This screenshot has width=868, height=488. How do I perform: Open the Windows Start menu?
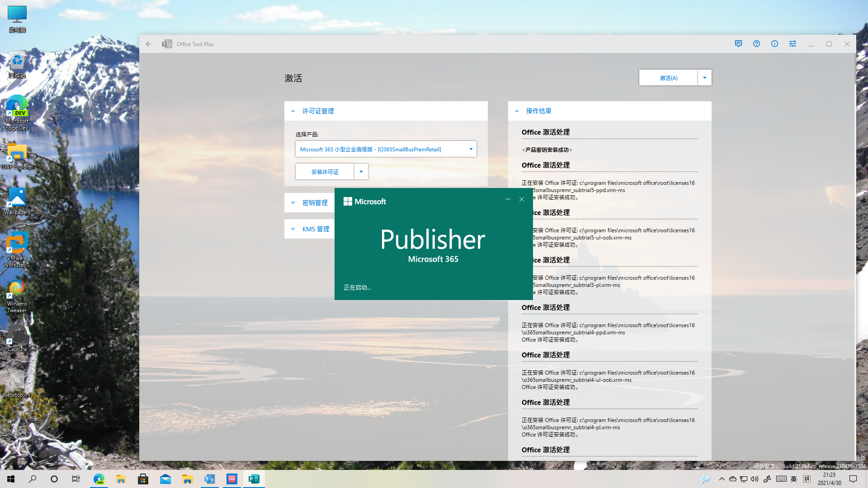[11, 479]
